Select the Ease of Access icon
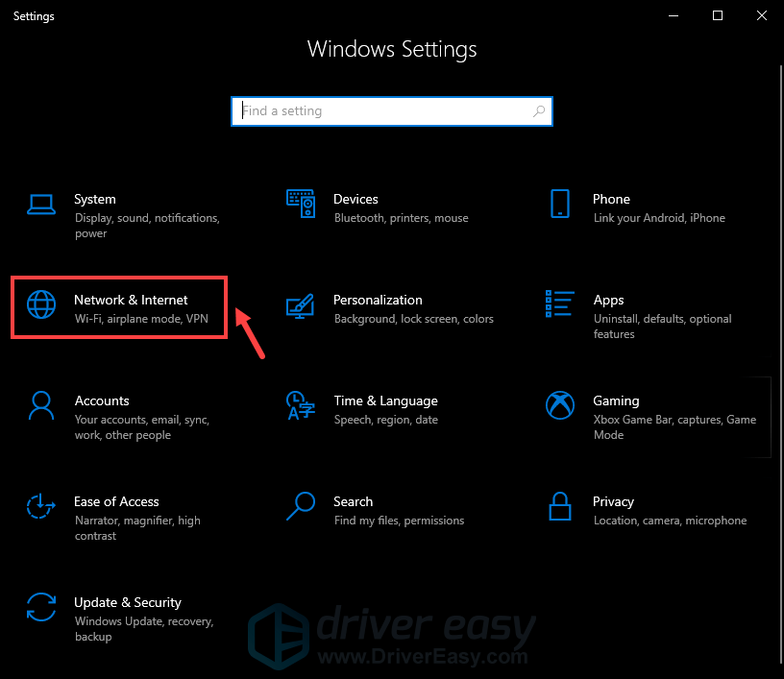The width and height of the screenshot is (784, 679). (41, 506)
